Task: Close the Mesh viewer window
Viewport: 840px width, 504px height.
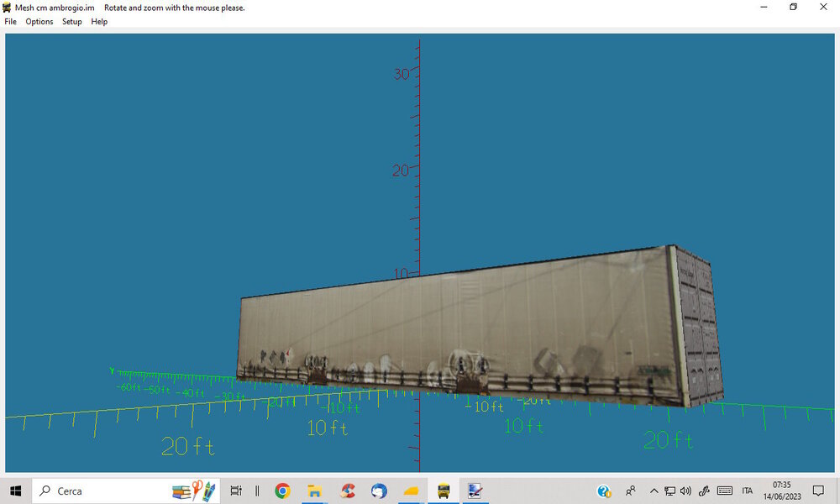Action: point(823,7)
